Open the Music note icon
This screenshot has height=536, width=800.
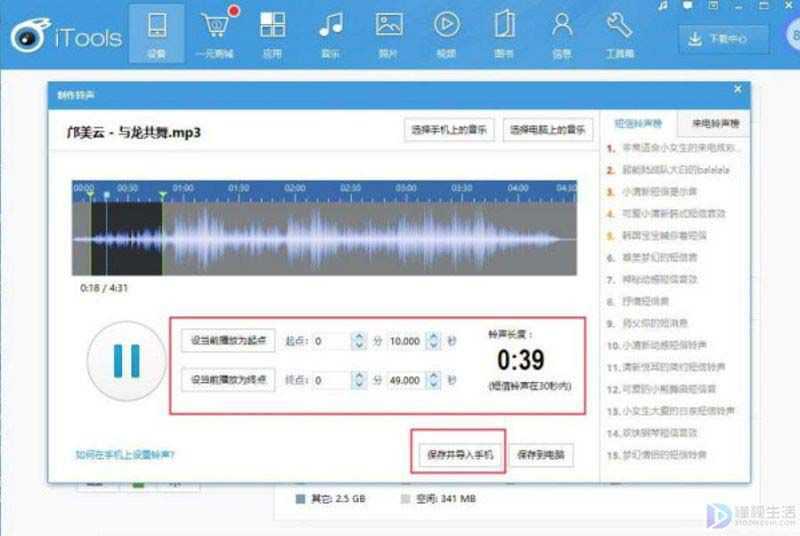pos(331,25)
